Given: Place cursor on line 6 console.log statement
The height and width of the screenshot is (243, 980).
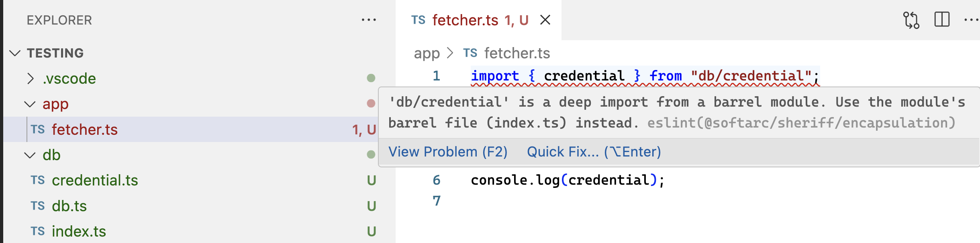Looking at the screenshot, I should (x=568, y=180).
